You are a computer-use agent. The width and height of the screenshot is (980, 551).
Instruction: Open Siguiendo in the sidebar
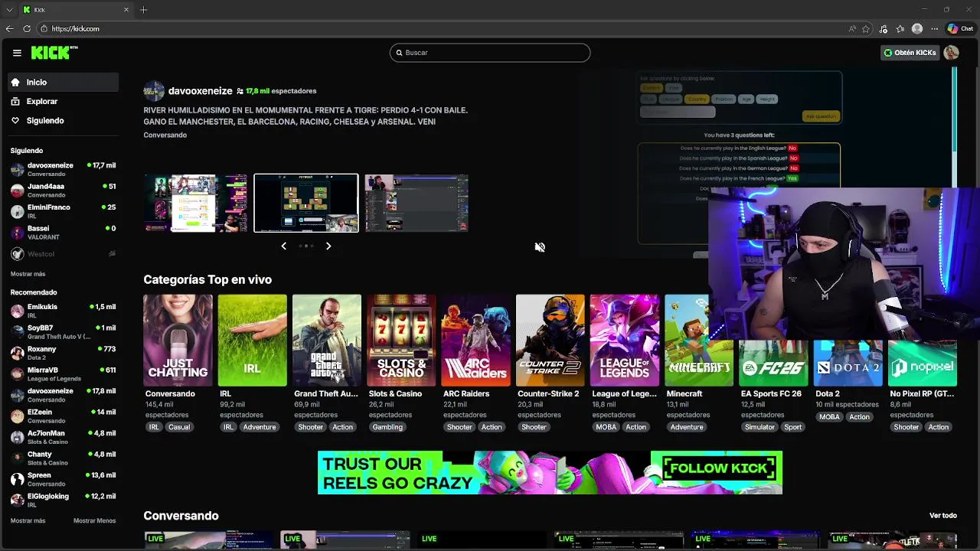tap(64, 120)
